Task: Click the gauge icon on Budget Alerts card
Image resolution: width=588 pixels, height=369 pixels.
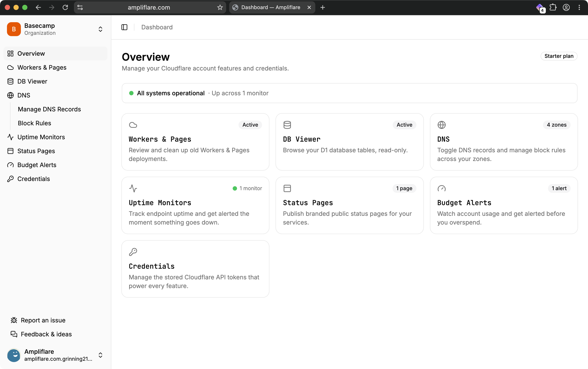Action: point(441,188)
